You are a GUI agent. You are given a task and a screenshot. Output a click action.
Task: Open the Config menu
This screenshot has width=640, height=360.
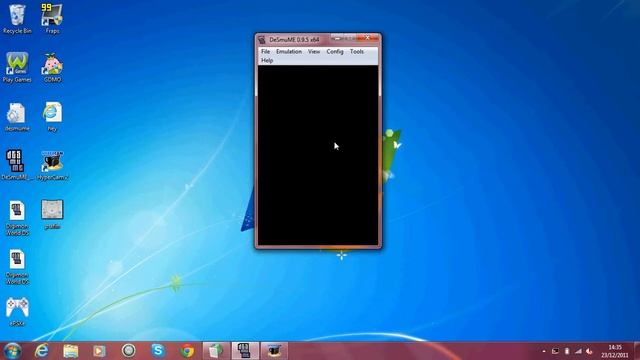point(335,51)
